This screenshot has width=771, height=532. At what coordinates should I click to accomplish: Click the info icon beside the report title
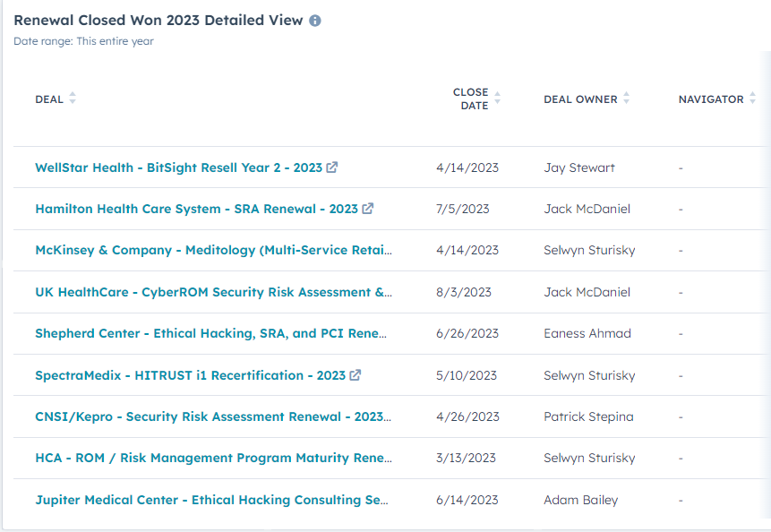[x=315, y=21]
